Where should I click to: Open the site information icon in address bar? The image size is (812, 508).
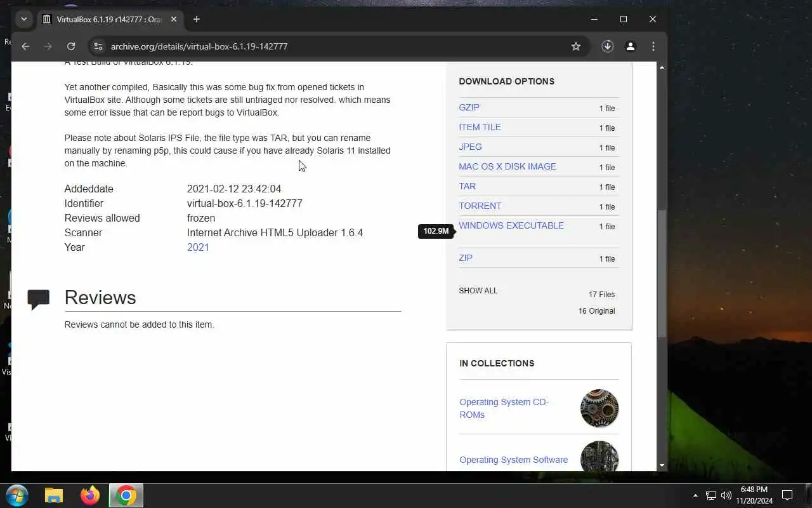coord(97,46)
